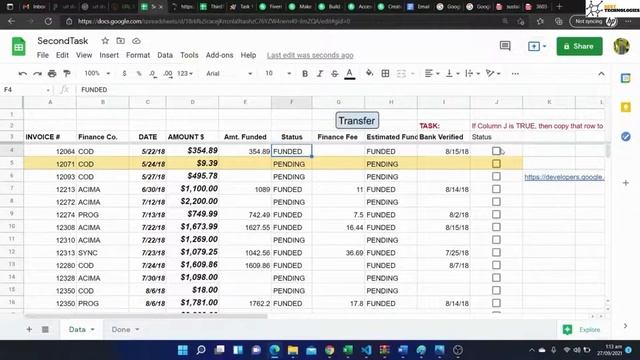Viewport: 640px width, 360px height.
Task: Increase decimal places icon
Action: click(x=168, y=73)
